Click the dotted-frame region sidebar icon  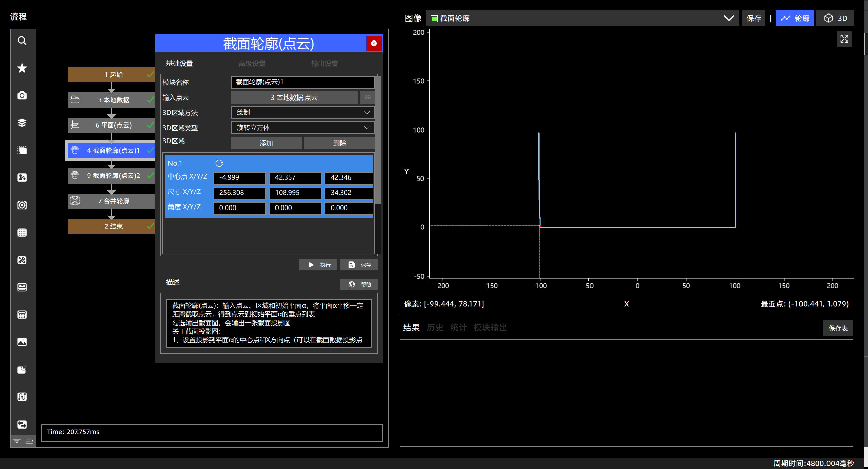pyautogui.click(x=22, y=150)
